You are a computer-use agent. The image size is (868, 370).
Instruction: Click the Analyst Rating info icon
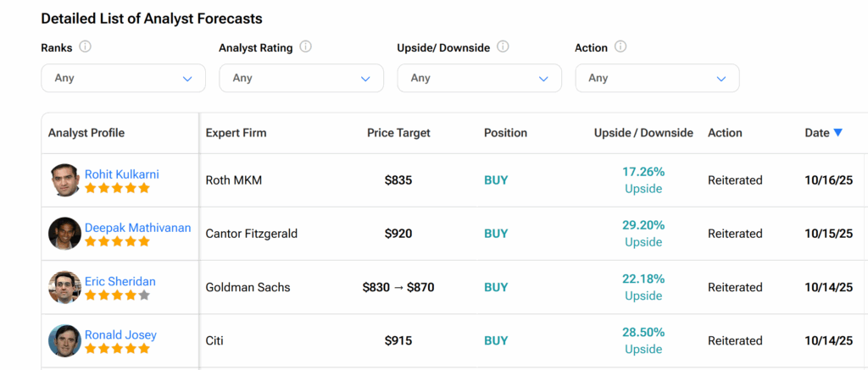click(x=305, y=47)
